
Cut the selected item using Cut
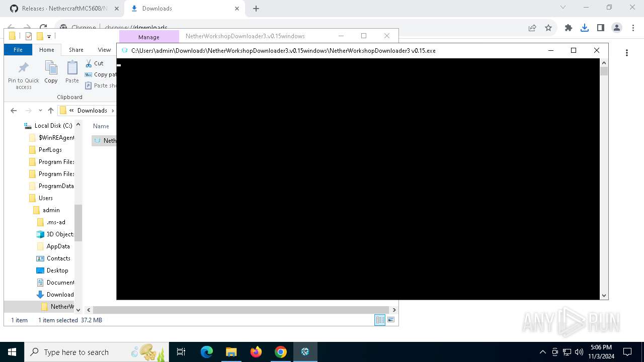[x=94, y=63]
